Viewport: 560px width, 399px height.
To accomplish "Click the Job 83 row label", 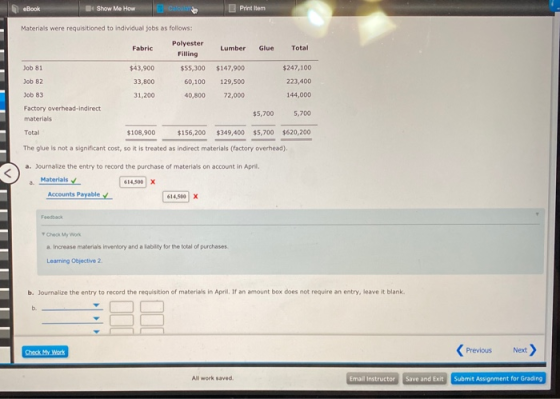I will tap(33, 95).
